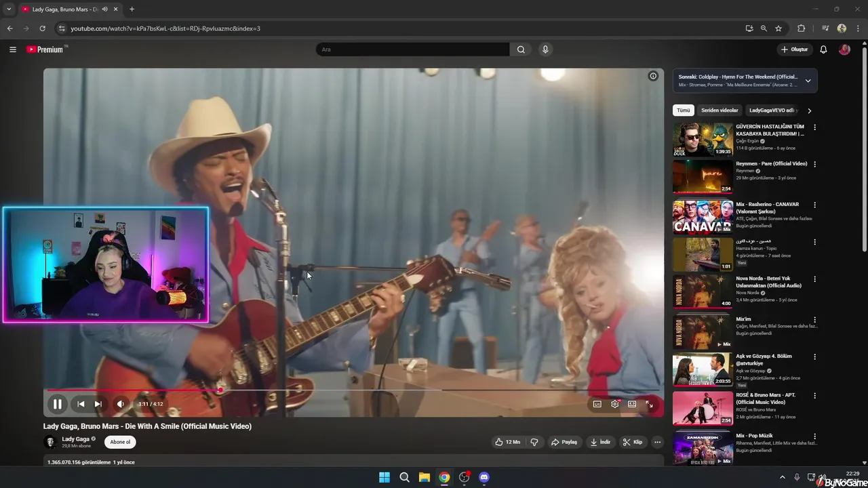This screenshot has height=488, width=868.
Task: Open a new Chrome tab
Action: pyautogui.click(x=132, y=9)
